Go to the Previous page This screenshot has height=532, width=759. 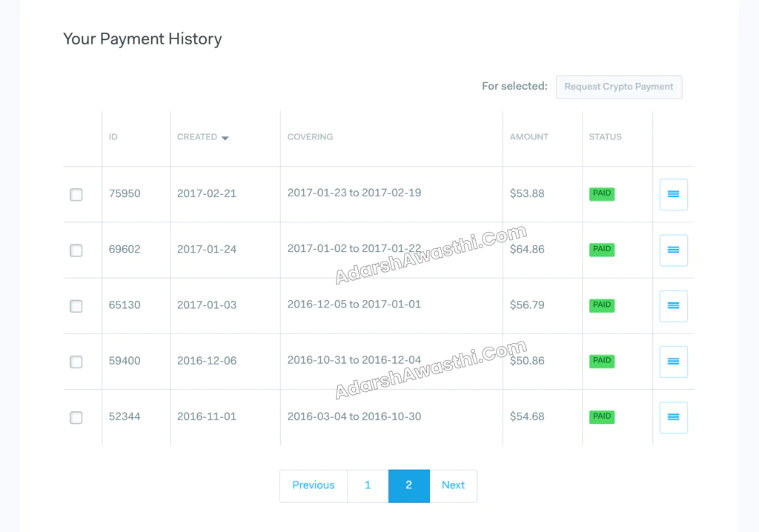click(313, 485)
